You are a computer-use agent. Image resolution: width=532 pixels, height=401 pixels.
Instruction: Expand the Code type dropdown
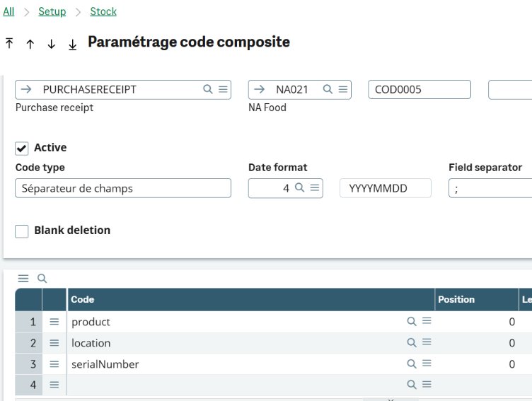pyautogui.click(x=122, y=188)
